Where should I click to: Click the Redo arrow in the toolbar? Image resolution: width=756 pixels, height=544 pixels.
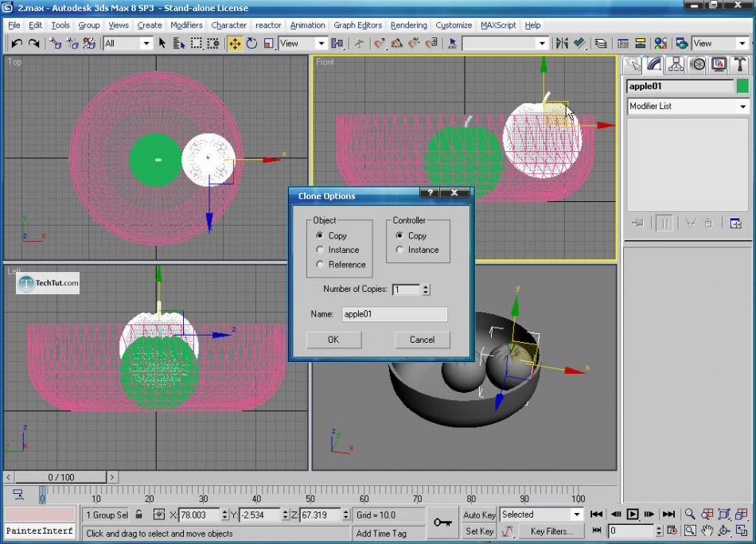point(33,44)
